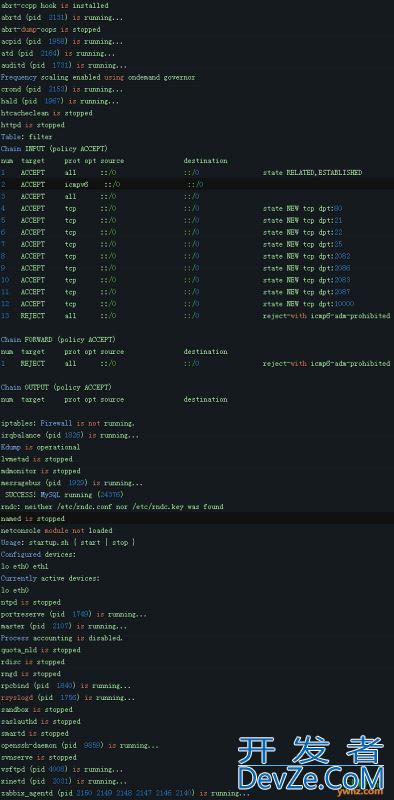394x800 pixels.
Task: Click the 'mdmonitor is stopped' line
Action: pos(40,471)
